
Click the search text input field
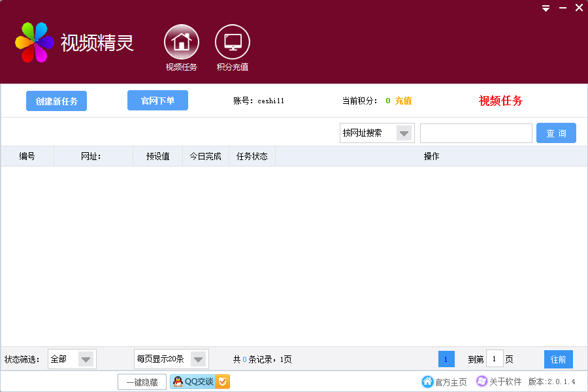click(476, 133)
